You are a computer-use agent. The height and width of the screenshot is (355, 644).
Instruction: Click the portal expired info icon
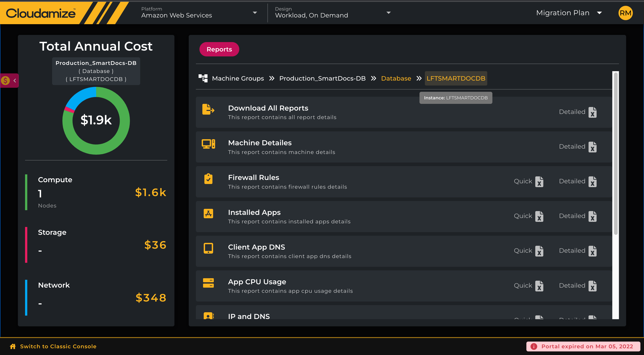(534, 346)
